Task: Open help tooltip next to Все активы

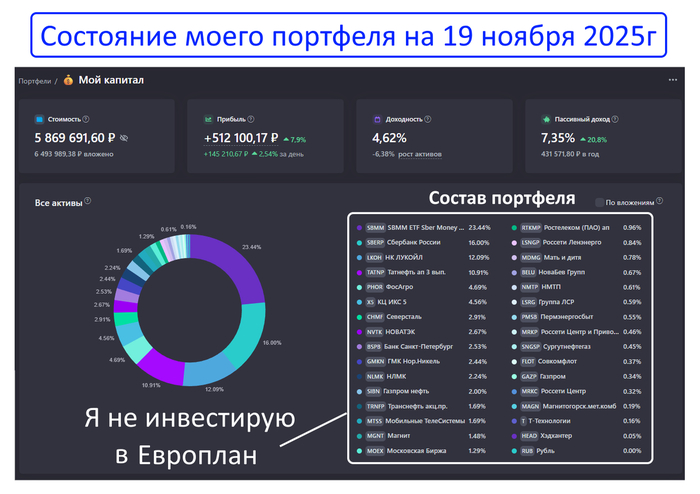Action: tap(88, 202)
